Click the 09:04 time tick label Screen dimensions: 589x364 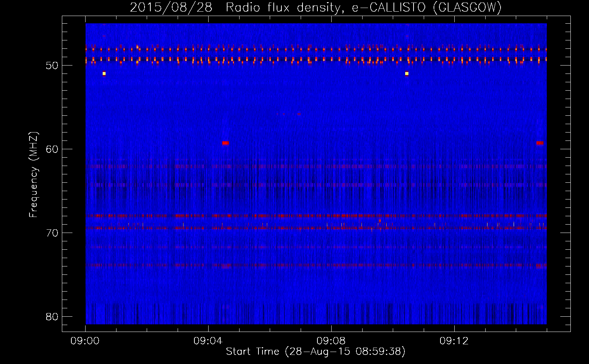click(208, 341)
